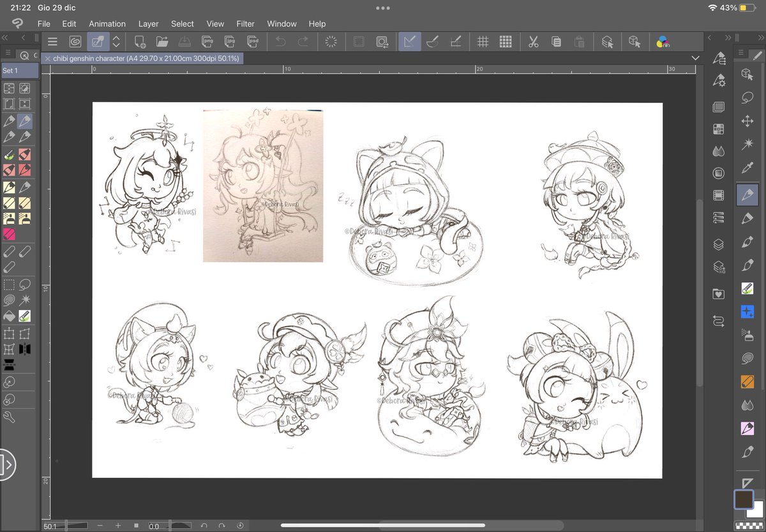Select the Eyedropper tool on right

pyautogui.click(x=747, y=168)
